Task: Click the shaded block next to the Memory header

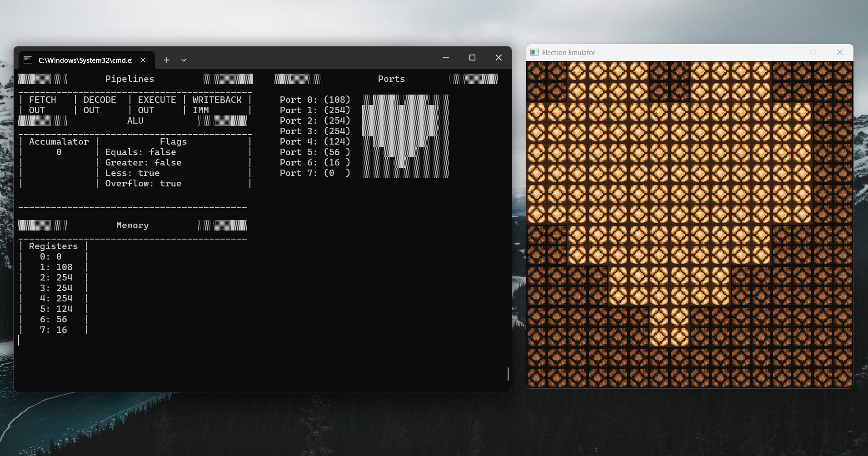Action: pos(222,225)
